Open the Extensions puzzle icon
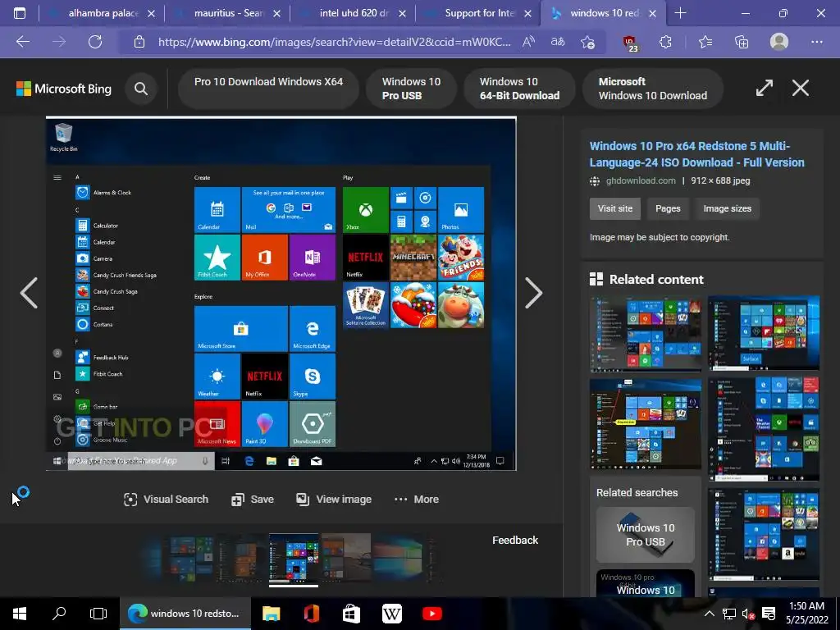 click(665, 42)
